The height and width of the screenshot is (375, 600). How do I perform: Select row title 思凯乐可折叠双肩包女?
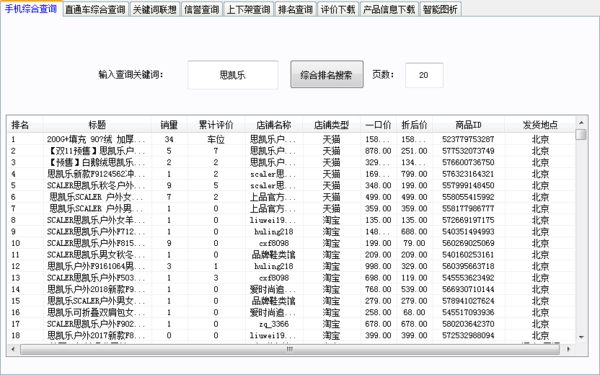tap(96, 312)
